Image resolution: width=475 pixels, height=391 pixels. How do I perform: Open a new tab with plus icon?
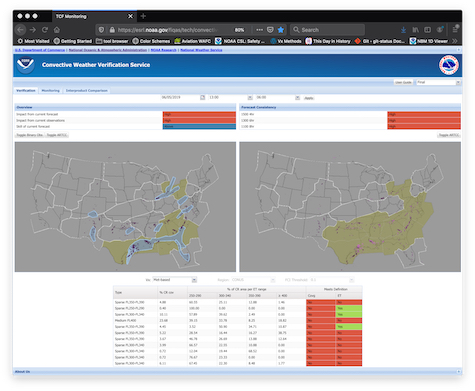[x=143, y=16]
